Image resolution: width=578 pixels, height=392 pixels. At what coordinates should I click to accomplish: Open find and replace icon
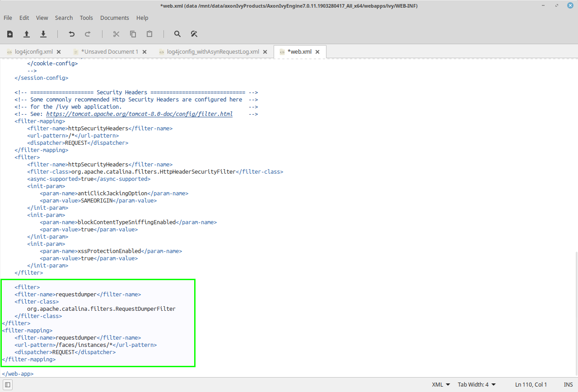point(194,34)
